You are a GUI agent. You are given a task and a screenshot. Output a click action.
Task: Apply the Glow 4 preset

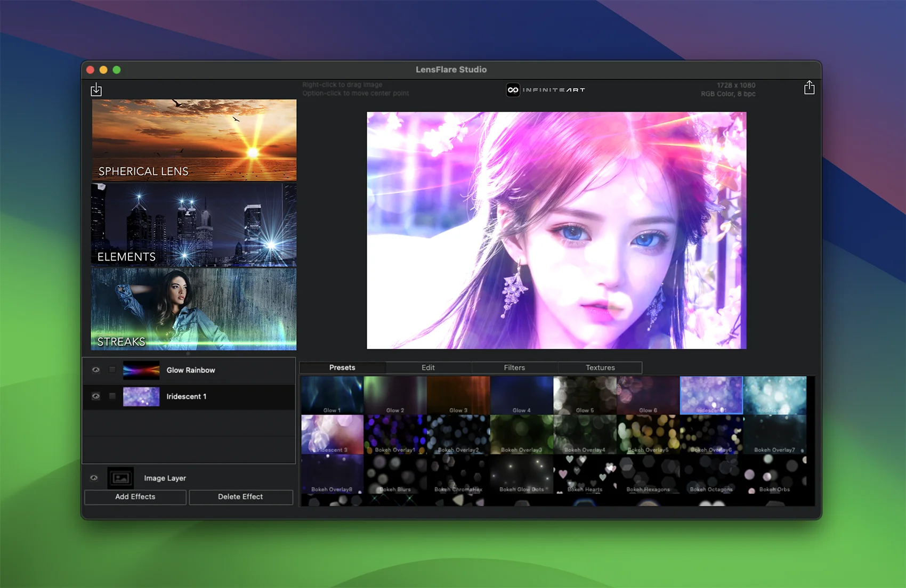[x=521, y=395]
